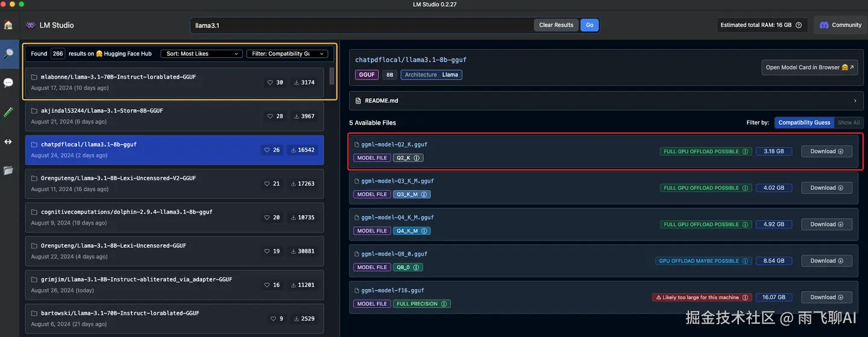This screenshot has height=337, width=868.
Task: Open the Sort: Most Likes dropdown
Action: point(201,54)
